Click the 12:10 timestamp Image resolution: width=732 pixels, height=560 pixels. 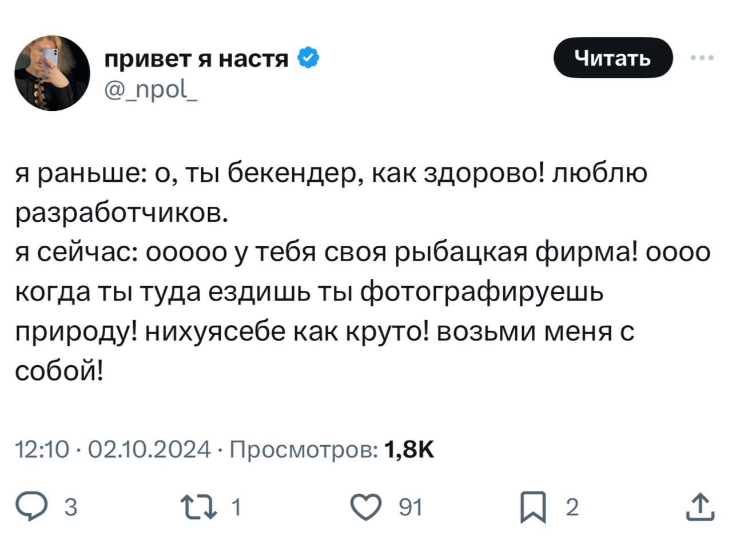(41, 450)
